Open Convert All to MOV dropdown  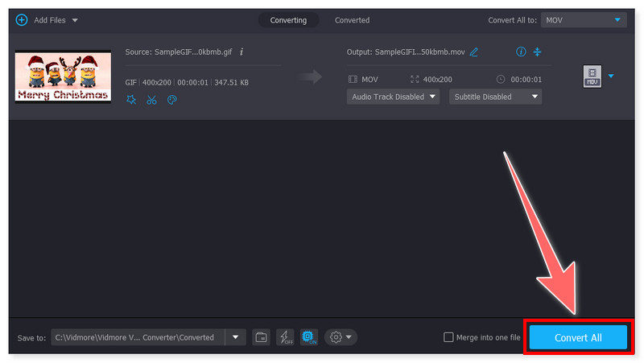coord(584,19)
